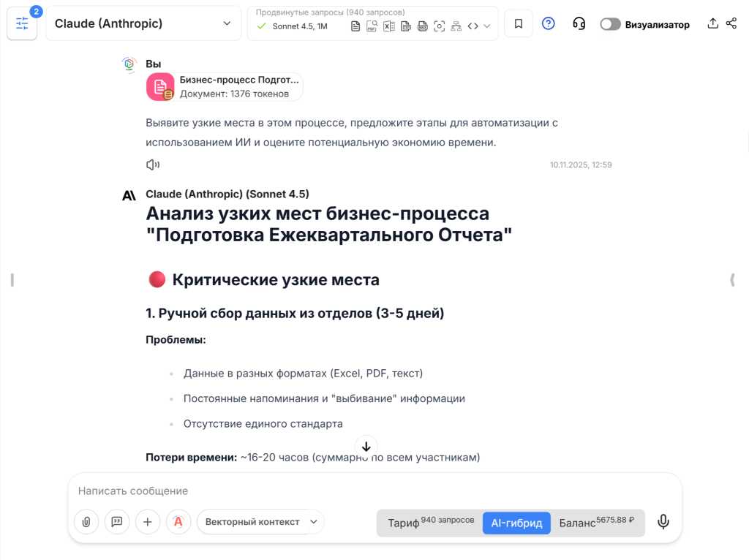
Task: Click the headphones support icon
Action: tap(579, 23)
